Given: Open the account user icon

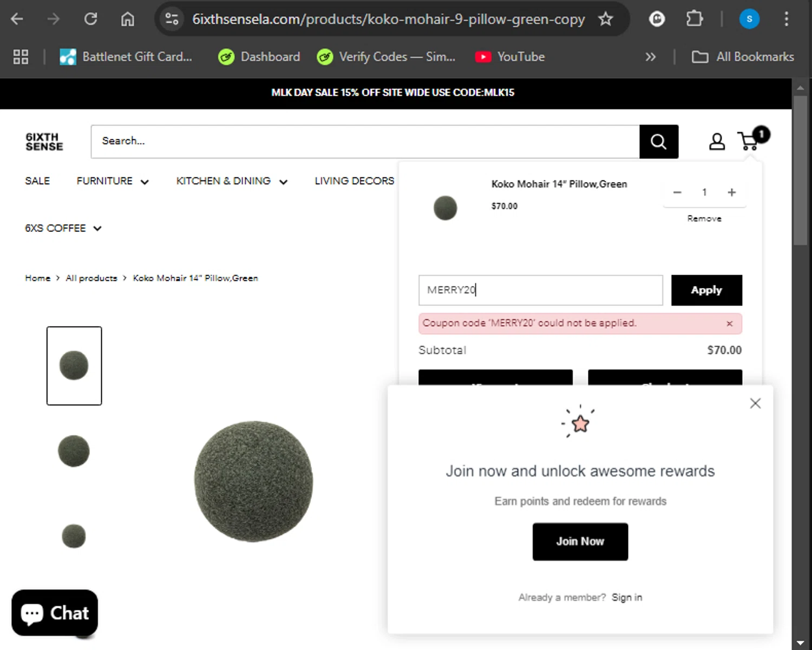Looking at the screenshot, I should (717, 141).
